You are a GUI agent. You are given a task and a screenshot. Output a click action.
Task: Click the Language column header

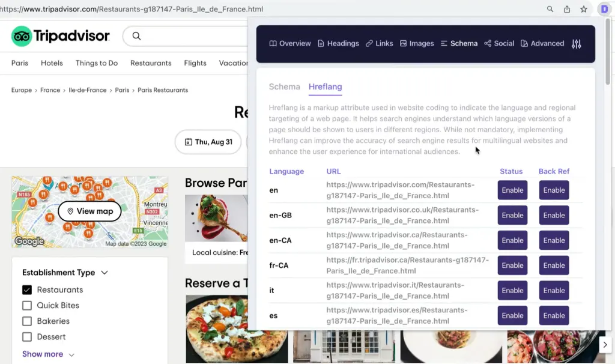[286, 171]
